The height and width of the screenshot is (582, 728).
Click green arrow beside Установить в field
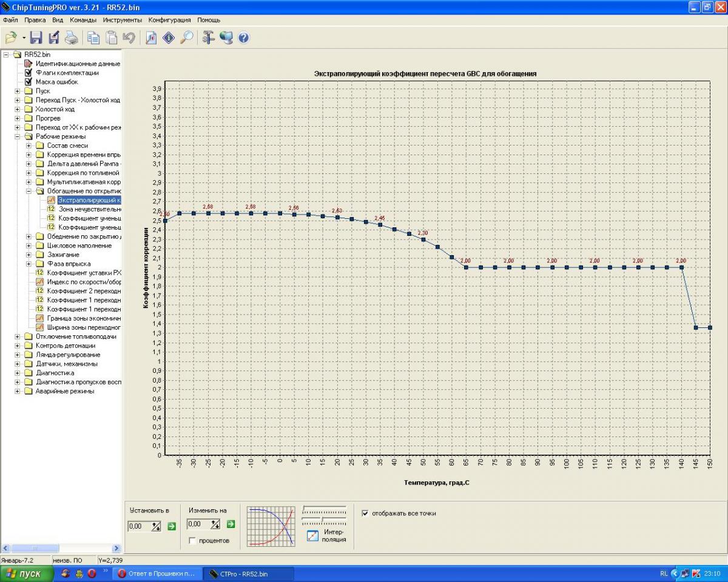(171, 526)
